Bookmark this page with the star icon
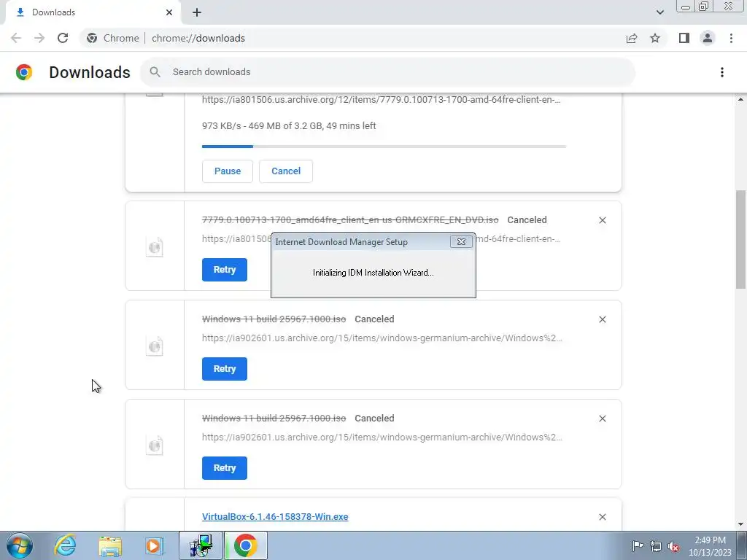Screen dimensions: 747x560 coord(655,38)
